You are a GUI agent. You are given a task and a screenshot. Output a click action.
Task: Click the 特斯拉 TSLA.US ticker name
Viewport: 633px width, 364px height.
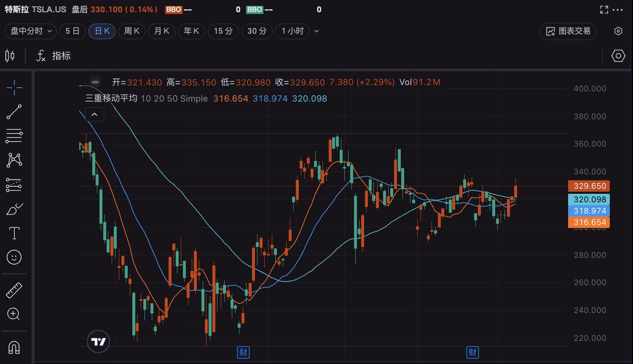(36, 9)
